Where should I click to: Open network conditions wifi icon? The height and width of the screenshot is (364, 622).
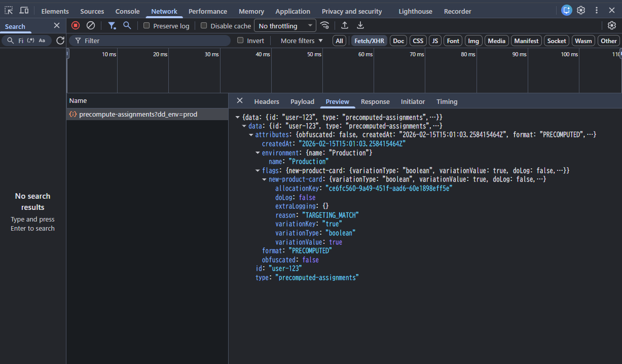pos(325,25)
